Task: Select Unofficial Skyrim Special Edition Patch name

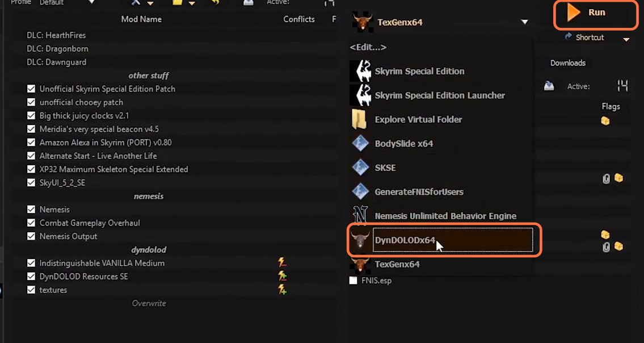Action: point(107,89)
